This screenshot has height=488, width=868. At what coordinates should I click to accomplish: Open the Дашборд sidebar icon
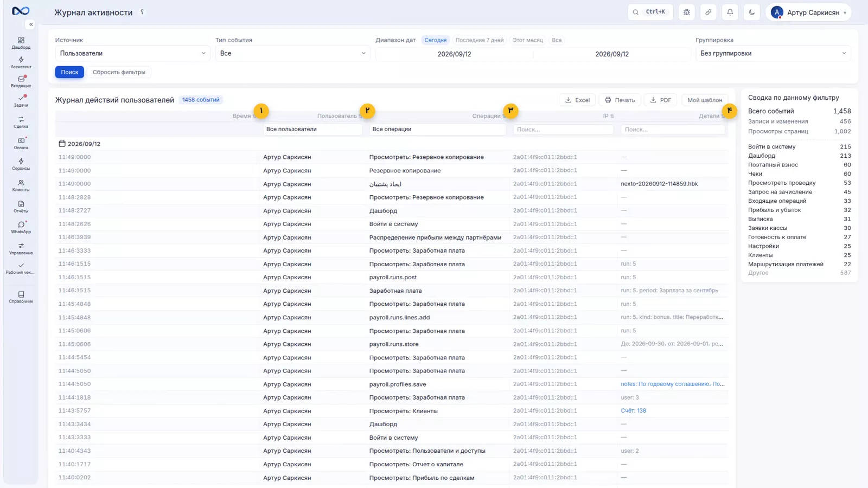point(21,43)
